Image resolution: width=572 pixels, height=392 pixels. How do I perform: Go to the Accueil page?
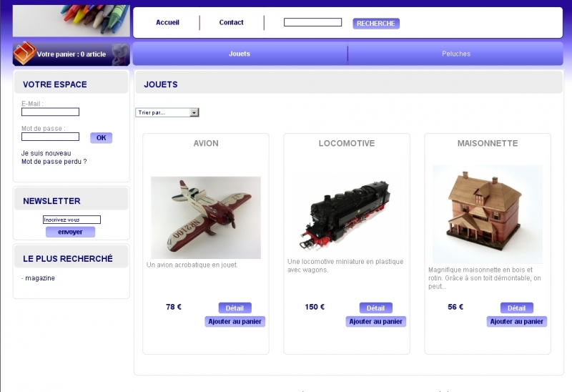click(167, 23)
